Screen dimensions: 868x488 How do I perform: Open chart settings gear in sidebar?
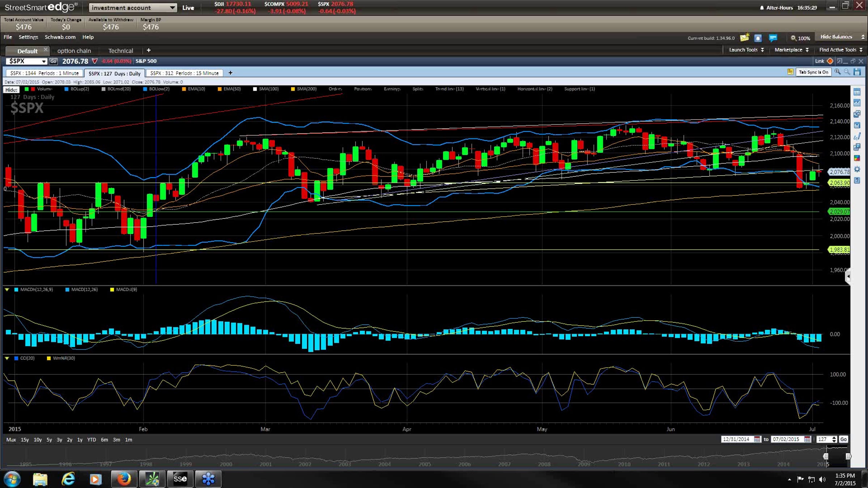point(857,169)
